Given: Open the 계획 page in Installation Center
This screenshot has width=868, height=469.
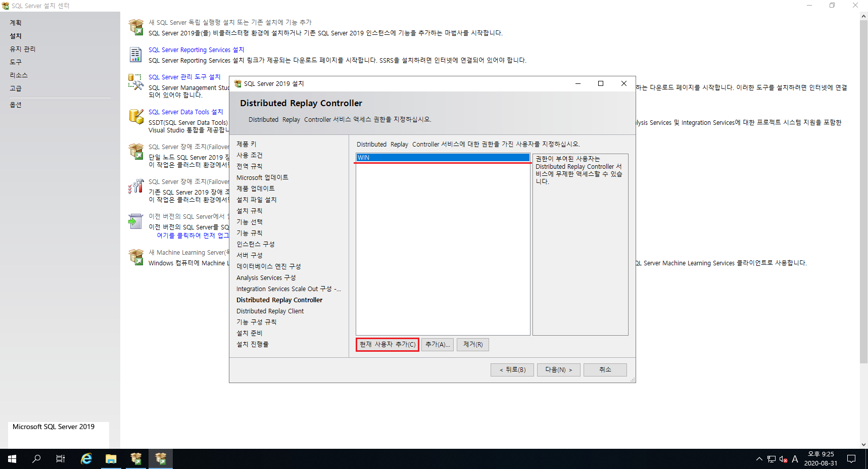Looking at the screenshot, I should 16,23.
